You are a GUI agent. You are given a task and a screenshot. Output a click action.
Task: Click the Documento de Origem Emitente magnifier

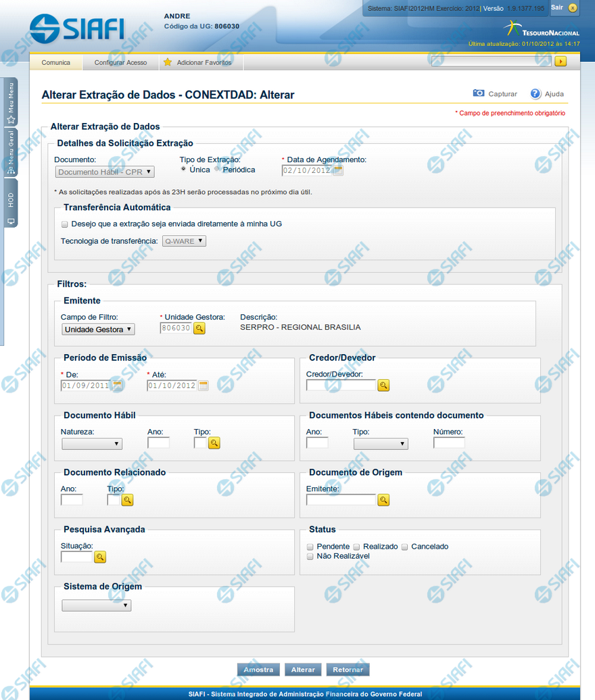(x=383, y=500)
